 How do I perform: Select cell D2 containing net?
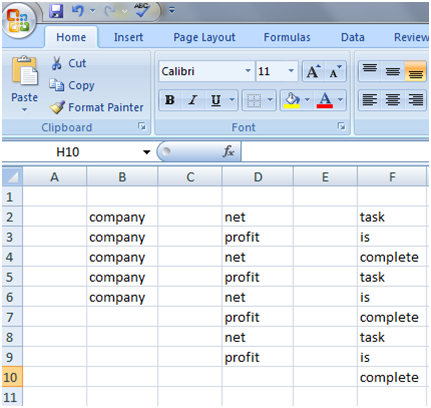tap(258, 217)
